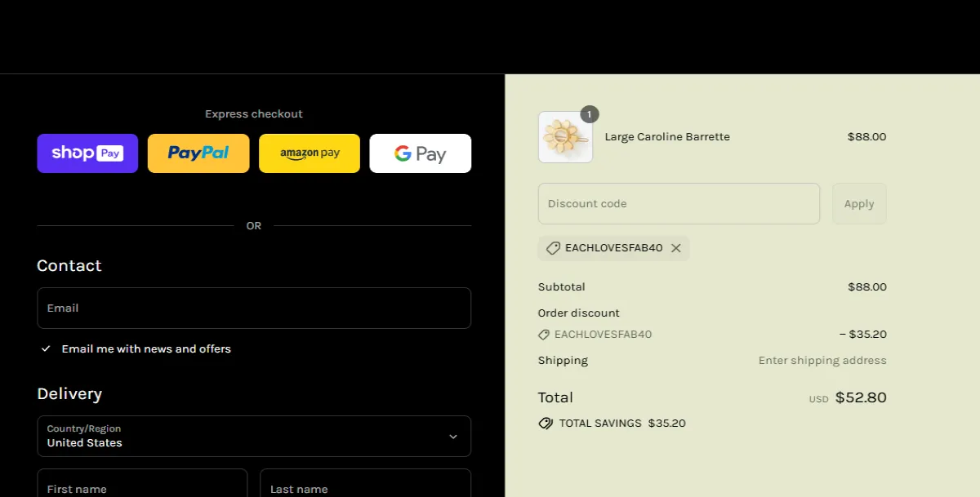Viewport: 980px width, 497px height.
Task: Click the Enter shipping address text
Action: point(822,361)
